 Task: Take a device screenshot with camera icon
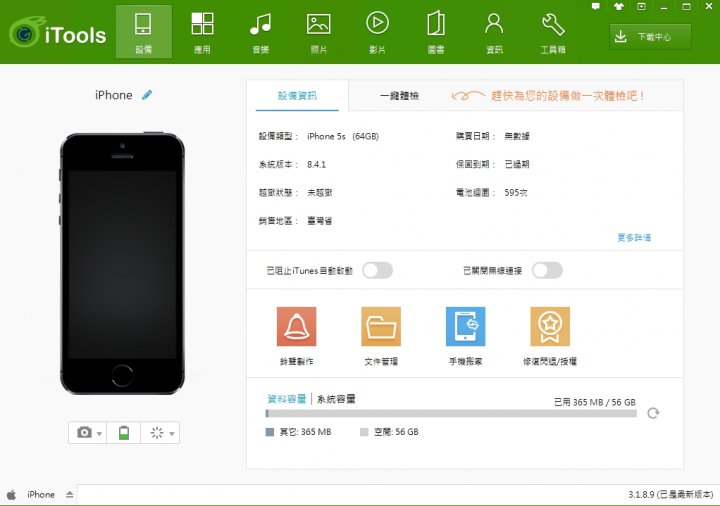click(84, 433)
